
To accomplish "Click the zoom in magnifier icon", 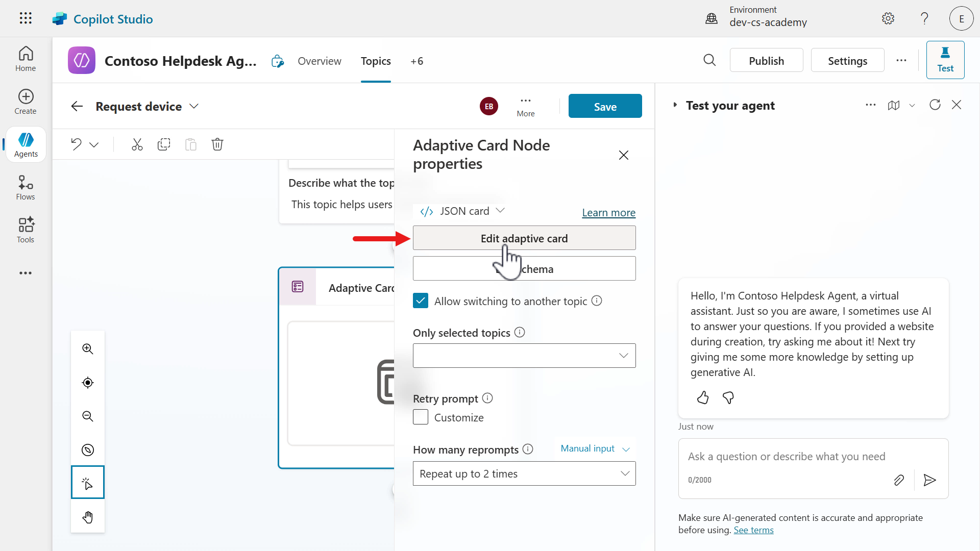I will click(x=88, y=349).
